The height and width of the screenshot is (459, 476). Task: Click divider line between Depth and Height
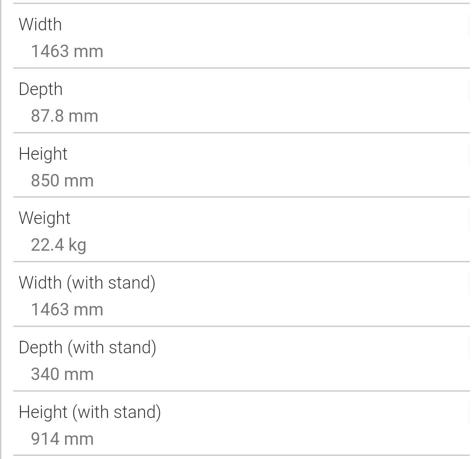pos(241,132)
